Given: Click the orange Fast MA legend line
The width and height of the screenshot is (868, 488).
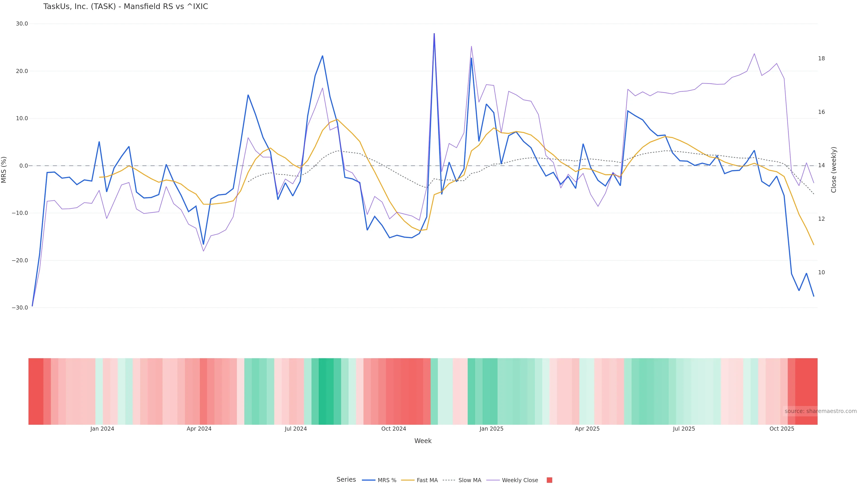Looking at the screenshot, I should click(x=408, y=480).
